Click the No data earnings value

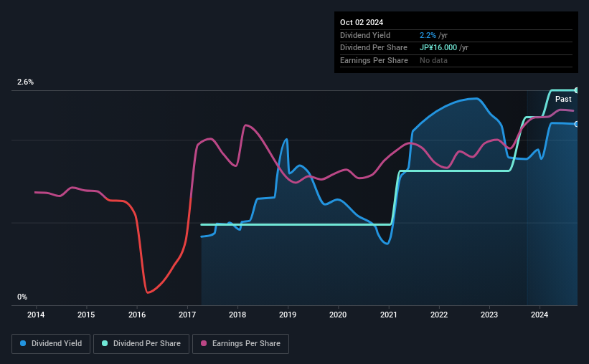433,60
